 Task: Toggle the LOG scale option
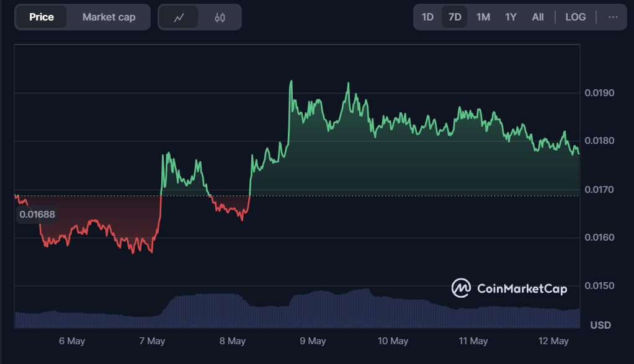(575, 17)
